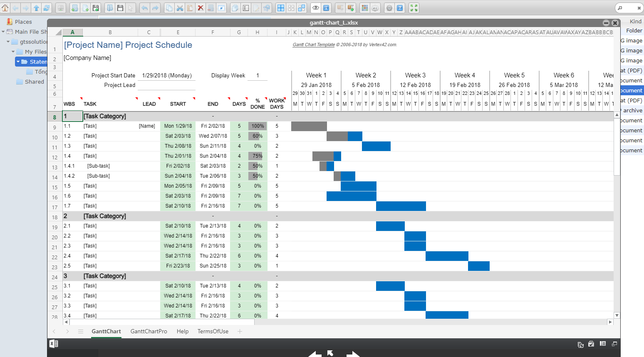
Task: Open help with the blue question icon
Action: tap(399, 8)
